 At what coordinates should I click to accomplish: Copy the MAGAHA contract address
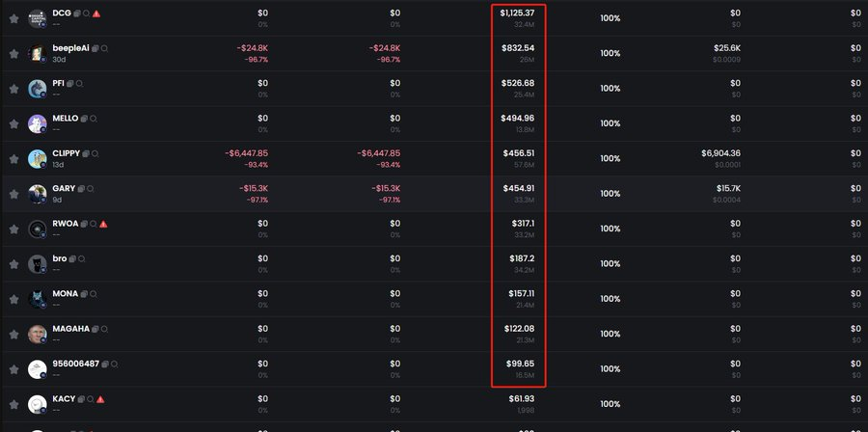click(x=95, y=329)
